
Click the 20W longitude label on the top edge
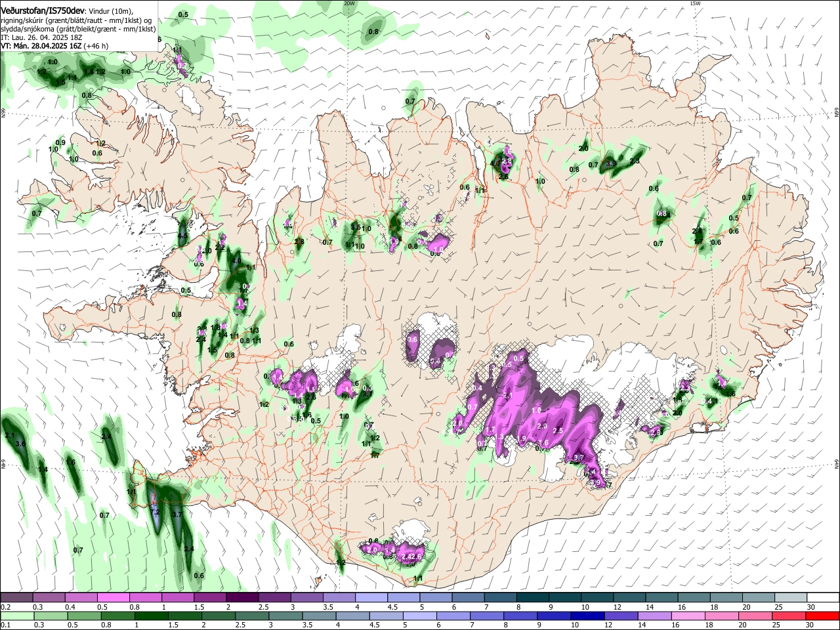pos(349,3)
